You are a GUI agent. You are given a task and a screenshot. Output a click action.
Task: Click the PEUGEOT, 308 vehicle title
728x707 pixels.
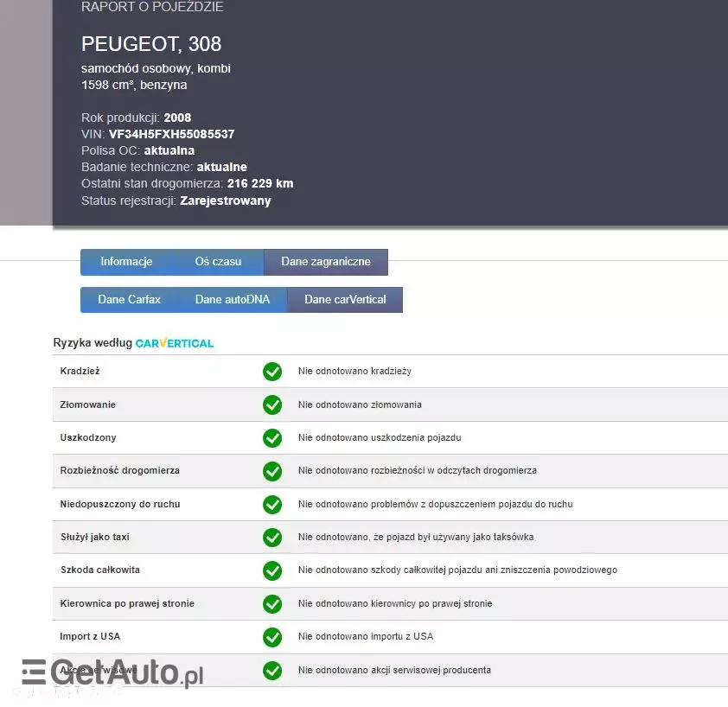[151, 44]
